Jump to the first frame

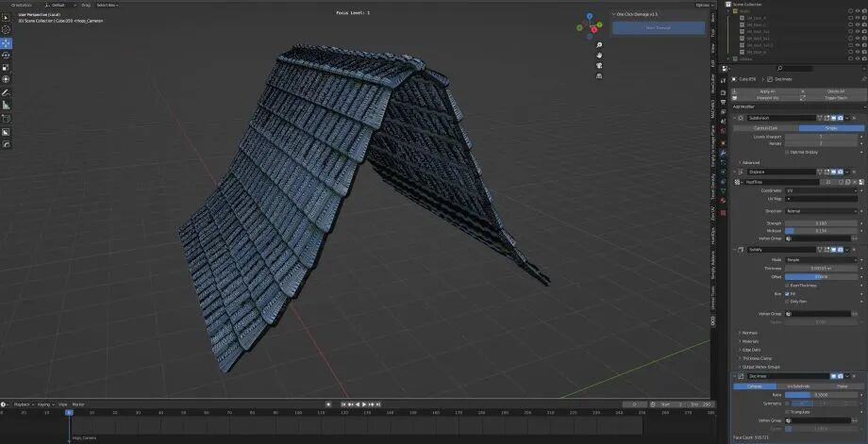(x=343, y=404)
